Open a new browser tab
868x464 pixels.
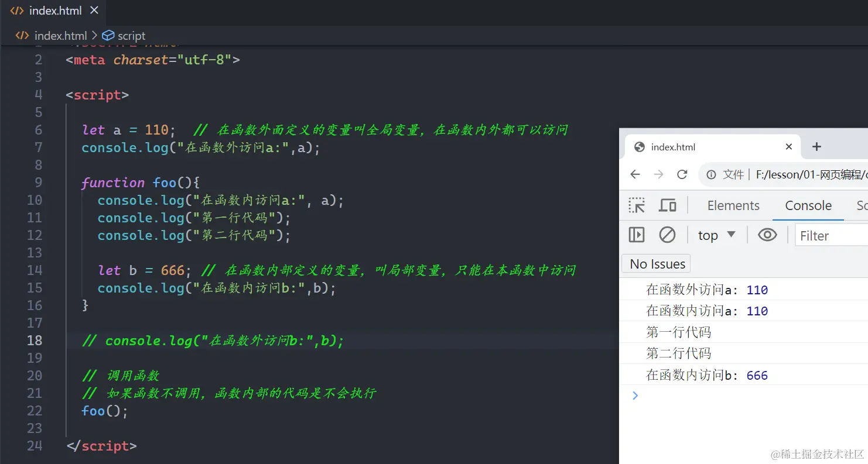click(x=817, y=147)
